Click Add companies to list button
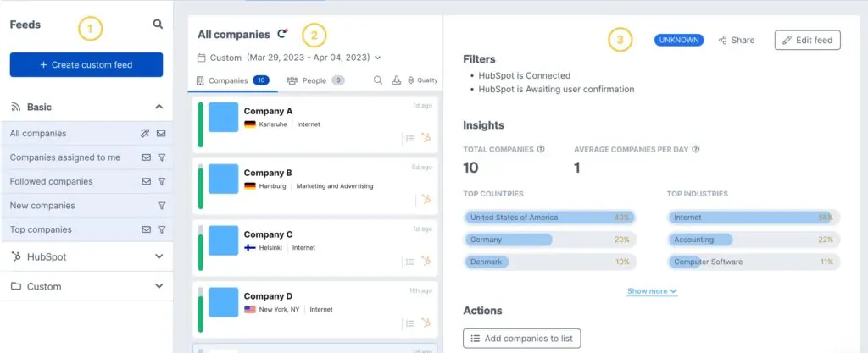This screenshot has height=353, width=868. pyautogui.click(x=521, y=339)
